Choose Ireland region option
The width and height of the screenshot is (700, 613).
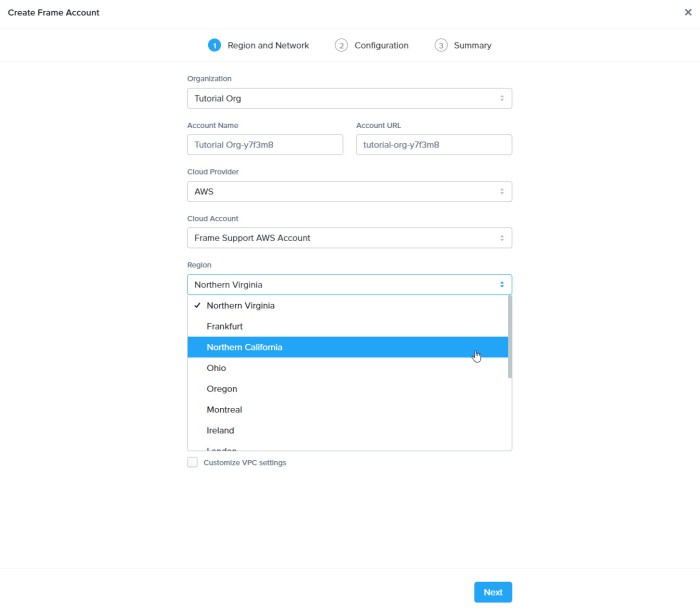220,431
